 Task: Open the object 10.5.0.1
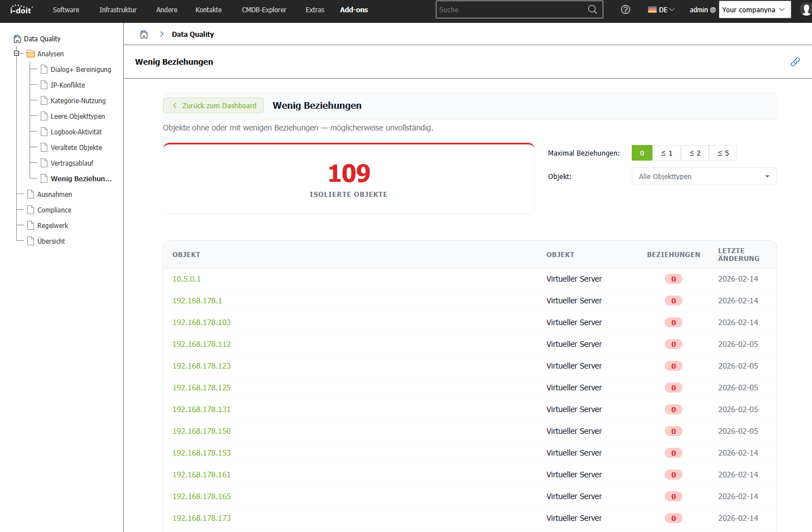pos(186,278)
